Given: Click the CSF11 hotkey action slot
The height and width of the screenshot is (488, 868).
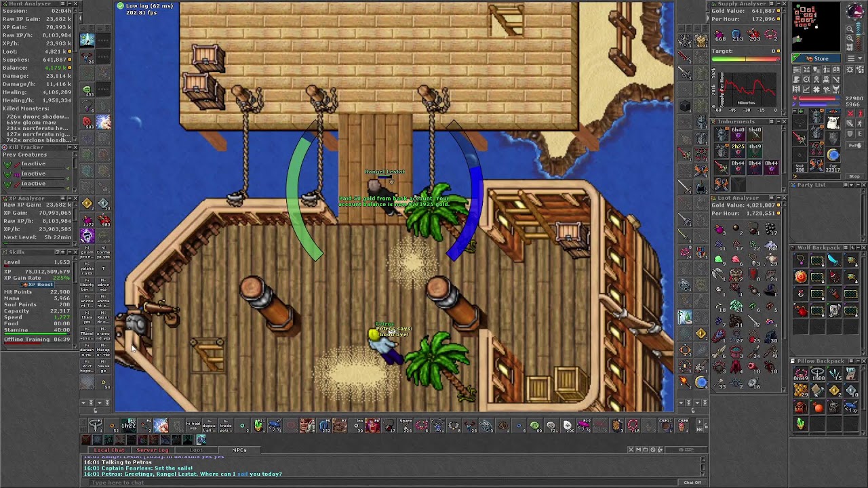Looking at the screenshot, I should (666, 426).
